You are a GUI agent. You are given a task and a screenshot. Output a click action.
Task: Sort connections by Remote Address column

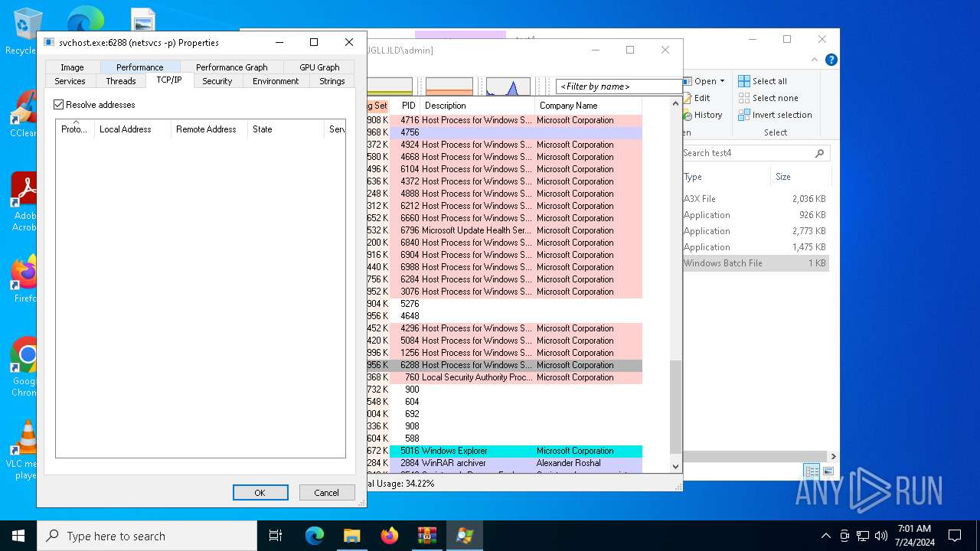(209, 129)
